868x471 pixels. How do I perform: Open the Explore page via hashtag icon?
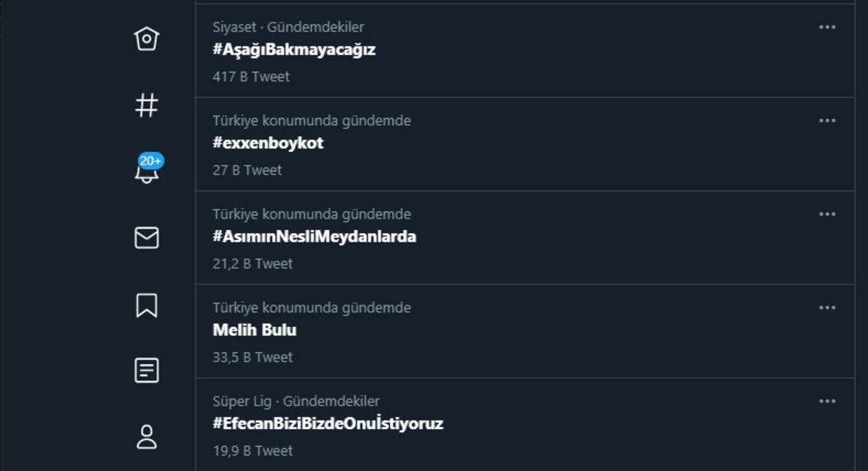146,104
